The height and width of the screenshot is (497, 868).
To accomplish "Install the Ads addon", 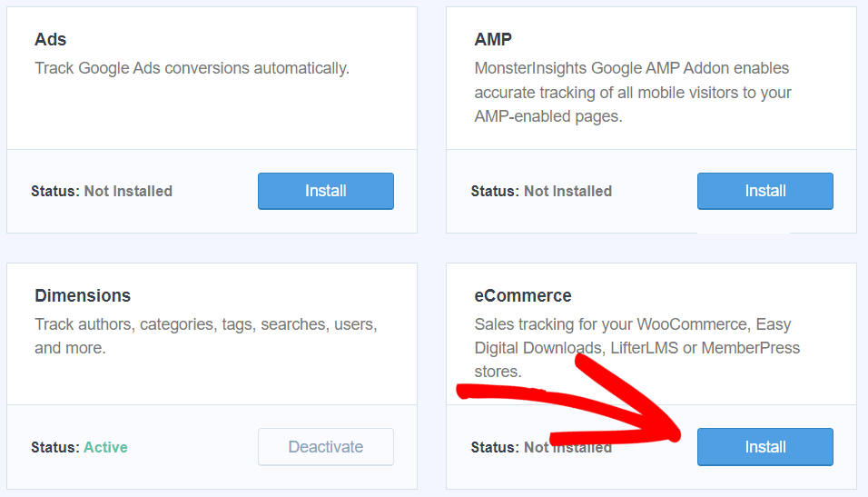I will coord(325,191).
